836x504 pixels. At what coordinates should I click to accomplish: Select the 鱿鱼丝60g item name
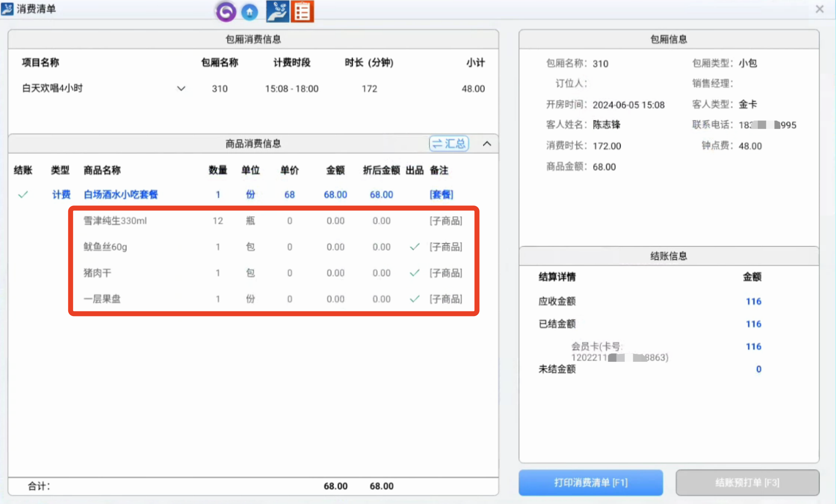click(105, 247)
